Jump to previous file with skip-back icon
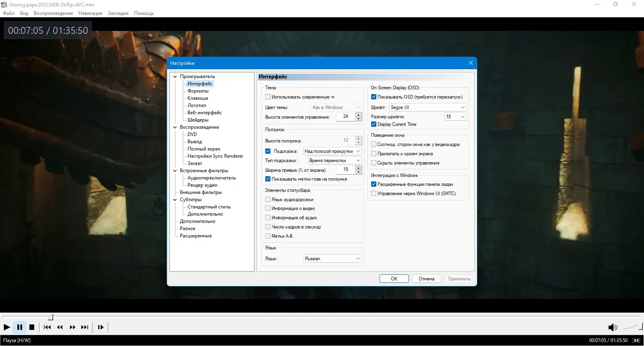The height and width of the screenshot is (346, 644). pos(47,327)
